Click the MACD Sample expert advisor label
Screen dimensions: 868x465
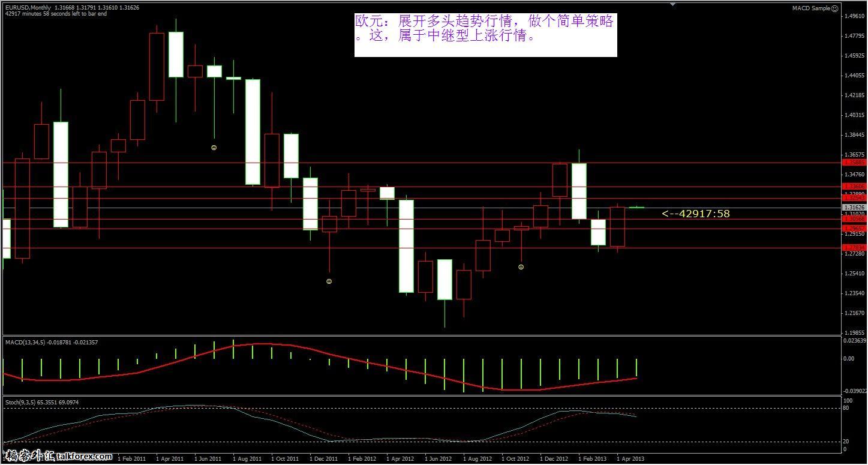811,8
